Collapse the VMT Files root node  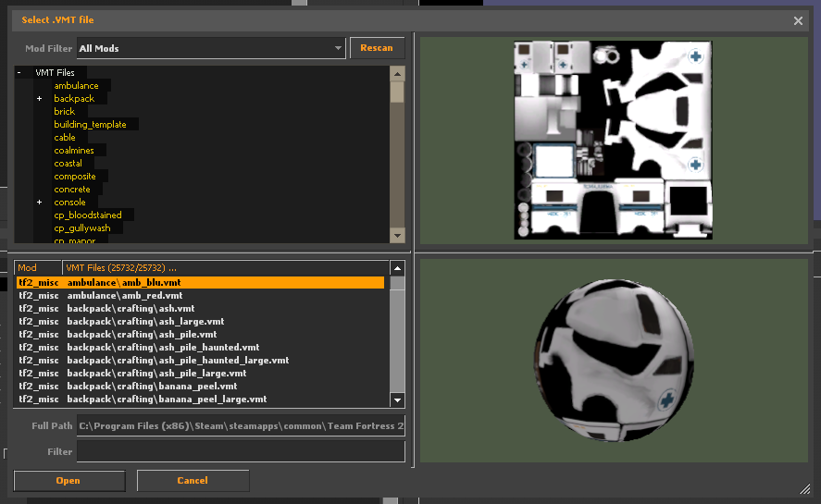19,73
